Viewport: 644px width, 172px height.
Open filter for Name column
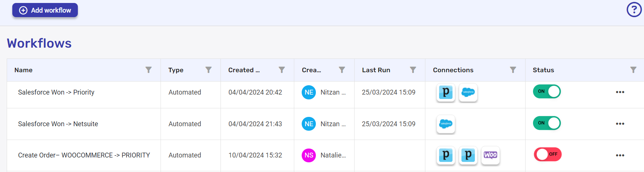tap(149, 70)
